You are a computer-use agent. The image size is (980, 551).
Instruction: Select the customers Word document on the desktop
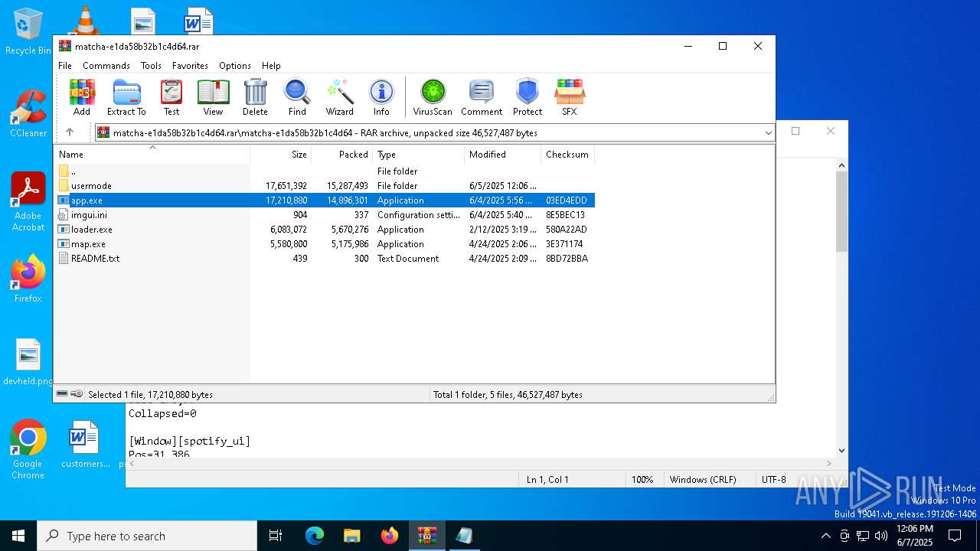(x=84, y=445)
